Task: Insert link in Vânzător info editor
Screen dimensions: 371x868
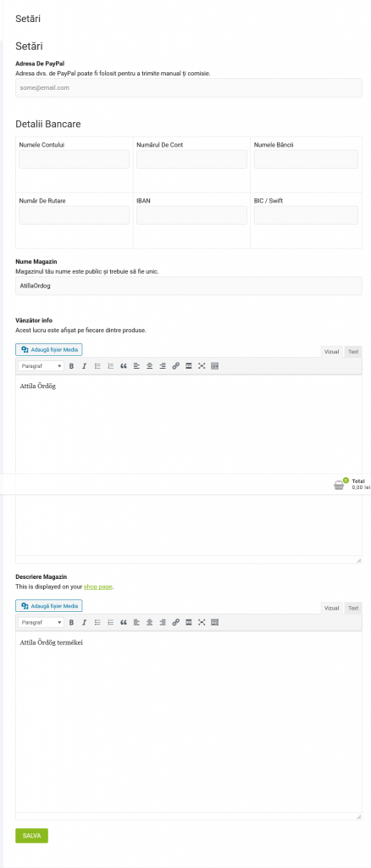Action: point(176,366)
